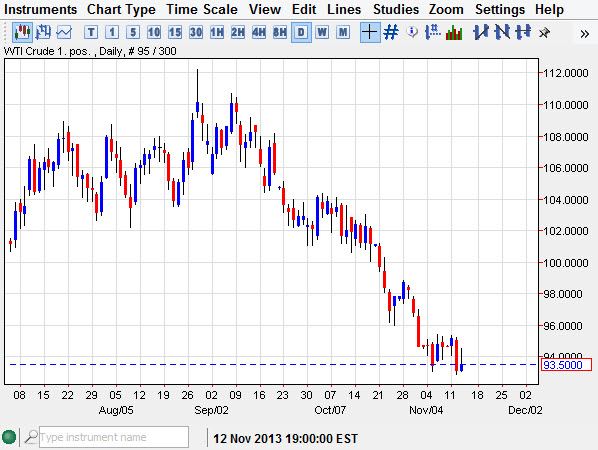Click the Type instrument name field
Viewport: 598px width, 450px height.
(114, 437)
